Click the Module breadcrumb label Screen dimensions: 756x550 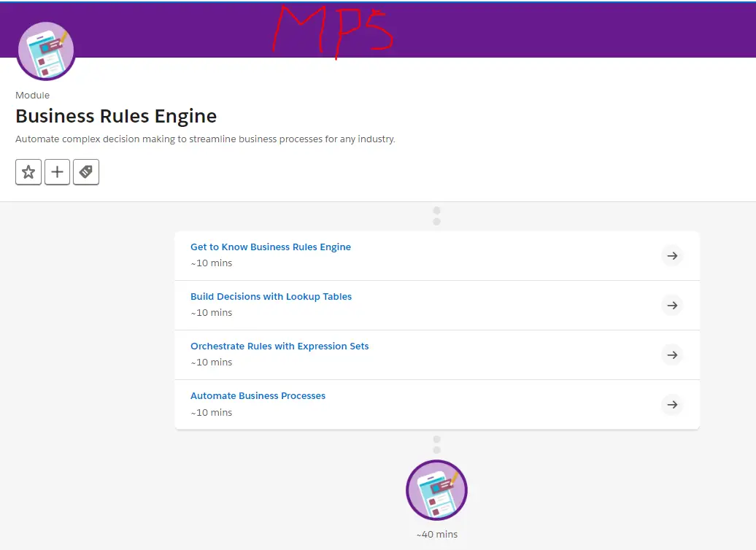tap(32, 95)
